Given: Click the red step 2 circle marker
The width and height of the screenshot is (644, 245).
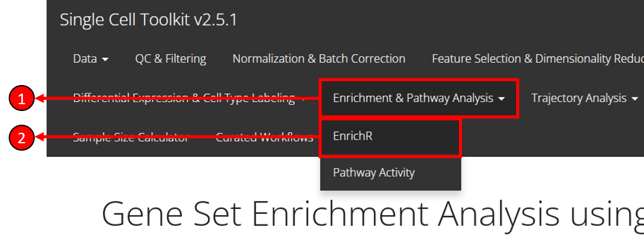Looking at the screenshot, I should (21, 138).
